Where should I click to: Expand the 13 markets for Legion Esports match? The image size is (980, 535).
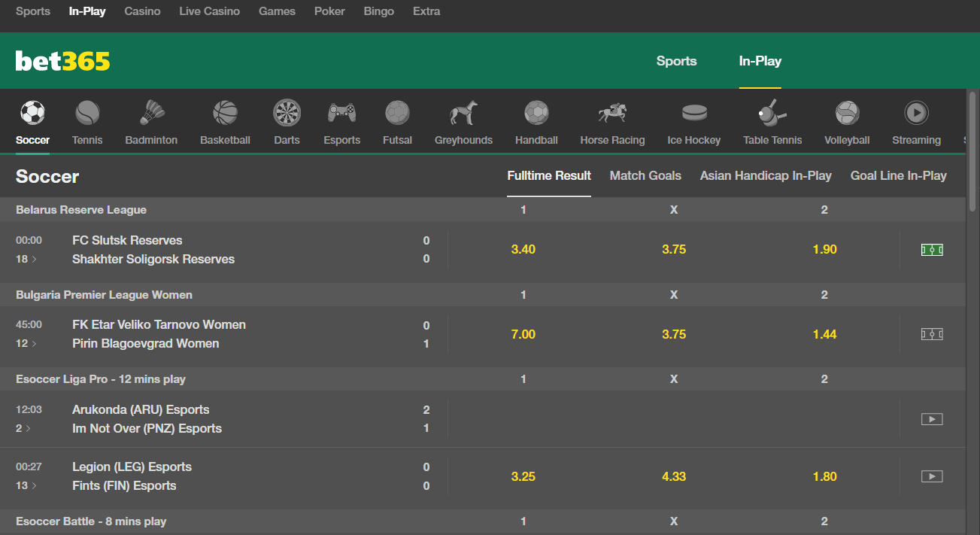click(x=26, y=485)
